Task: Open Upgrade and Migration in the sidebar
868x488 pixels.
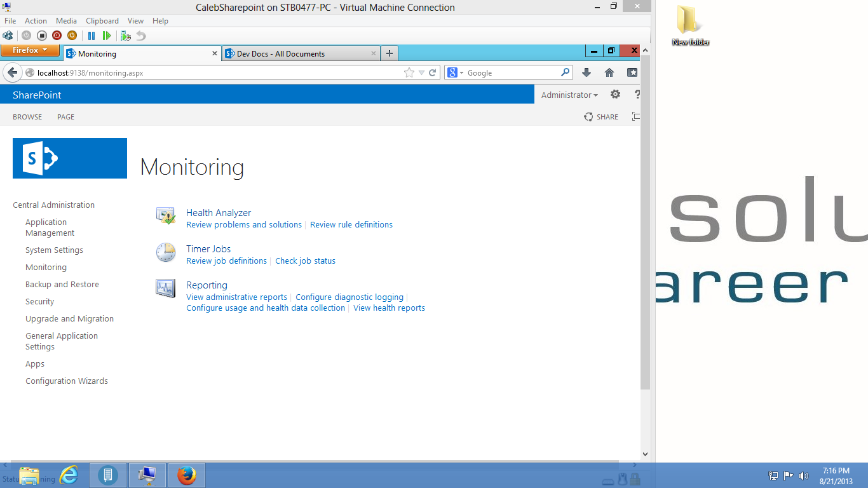Action: [x=69, y=319]
